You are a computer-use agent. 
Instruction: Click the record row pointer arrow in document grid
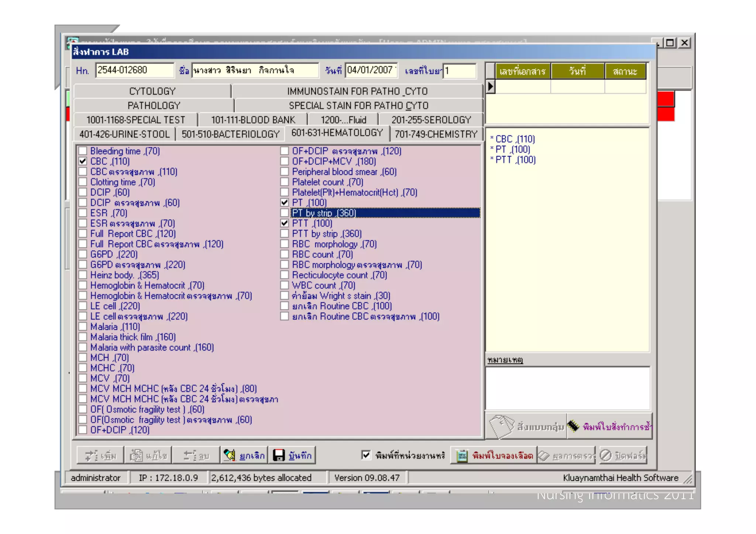(x=490, y=87)
